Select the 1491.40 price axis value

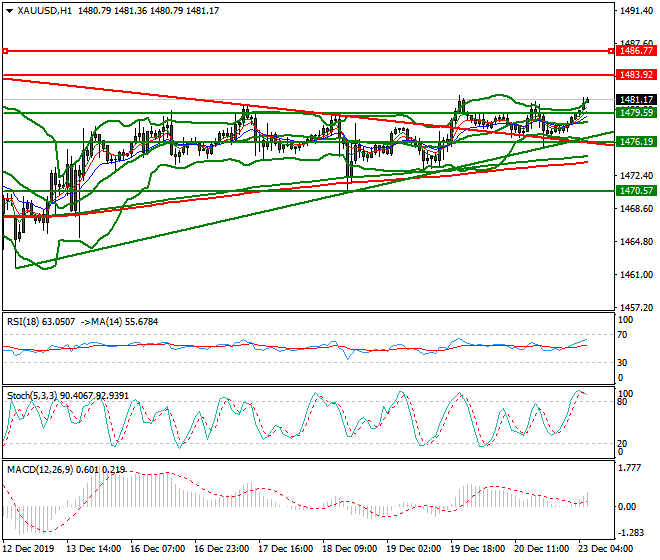click(637, 11)
